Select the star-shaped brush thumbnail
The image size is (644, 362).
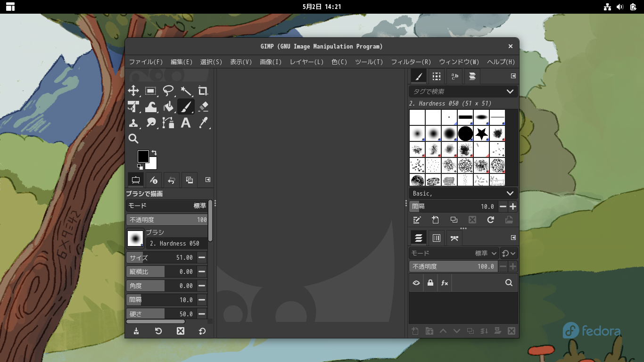[481, 134]
